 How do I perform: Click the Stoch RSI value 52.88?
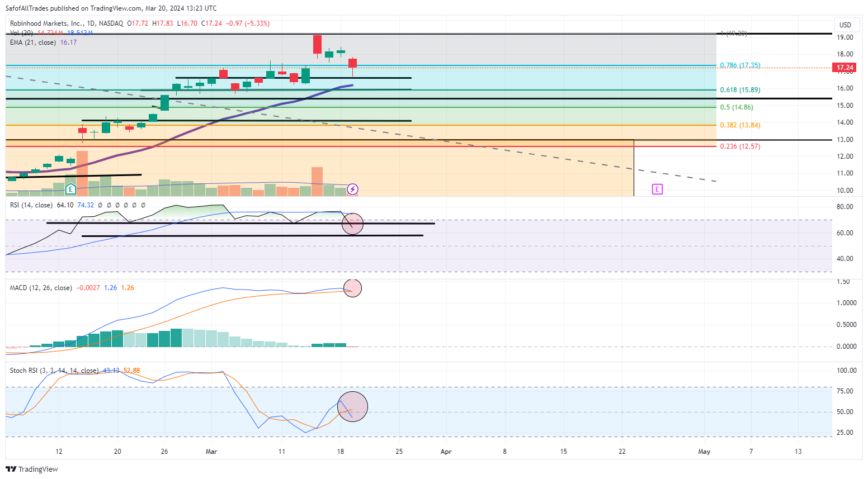click(131, 371)
